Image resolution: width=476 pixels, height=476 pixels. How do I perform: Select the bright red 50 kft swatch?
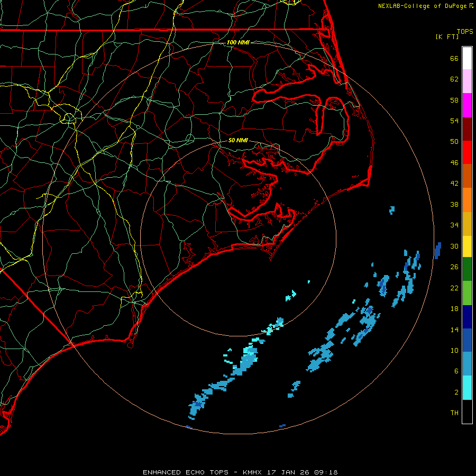[467, 152]
